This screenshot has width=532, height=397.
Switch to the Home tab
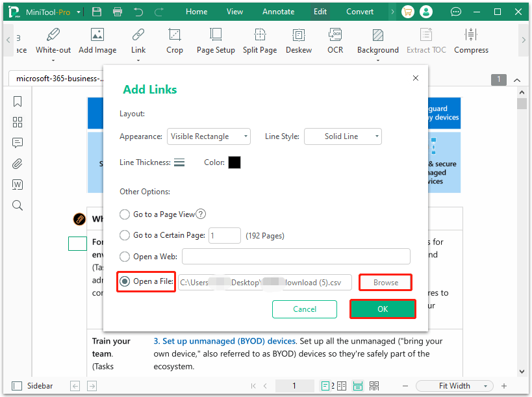(x=196, y=12)
